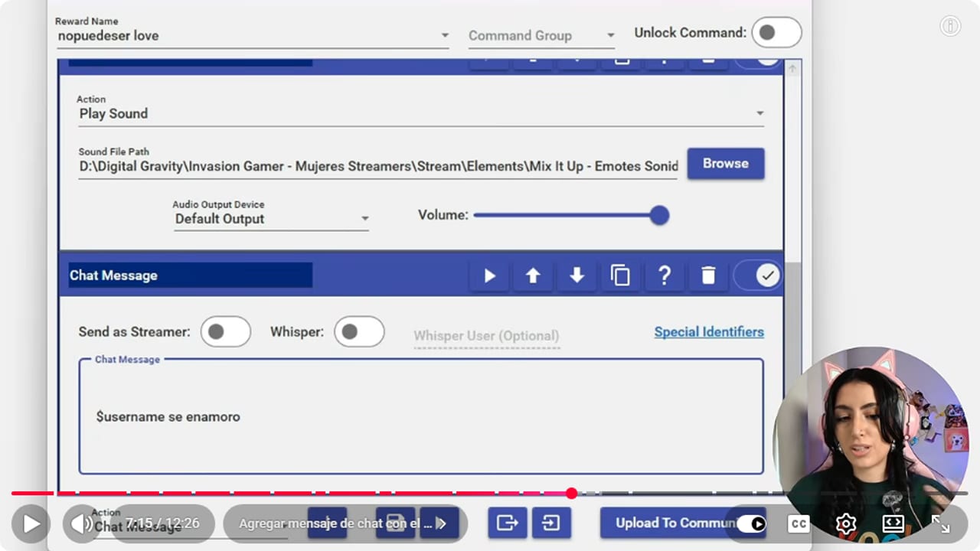Browse for a sound file

[x=725, y=164]
